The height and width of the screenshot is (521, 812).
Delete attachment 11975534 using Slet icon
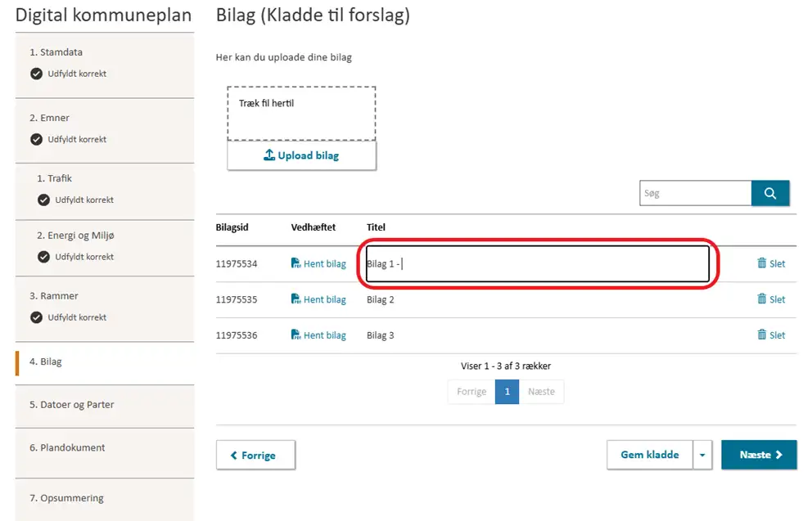tap(762, 263)
